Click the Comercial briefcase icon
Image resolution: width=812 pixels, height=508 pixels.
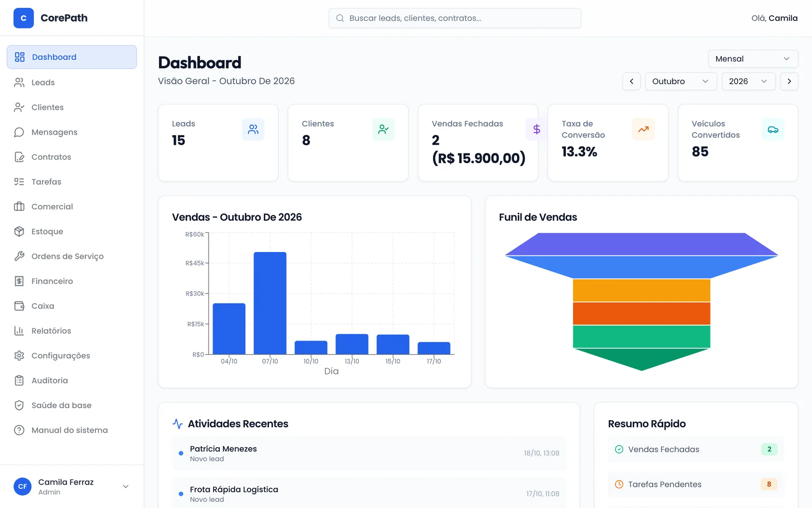[19, 207]
